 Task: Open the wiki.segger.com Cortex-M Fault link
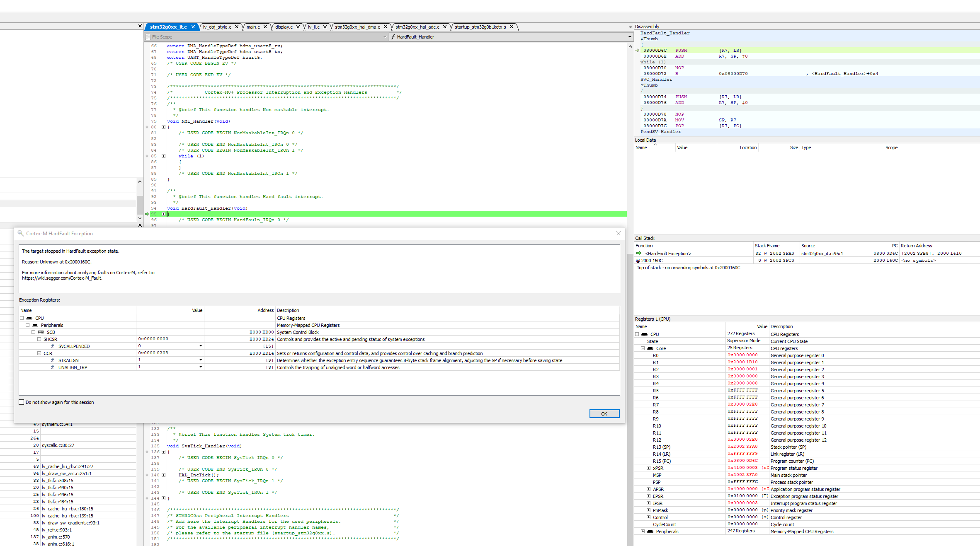coord(61,278)
